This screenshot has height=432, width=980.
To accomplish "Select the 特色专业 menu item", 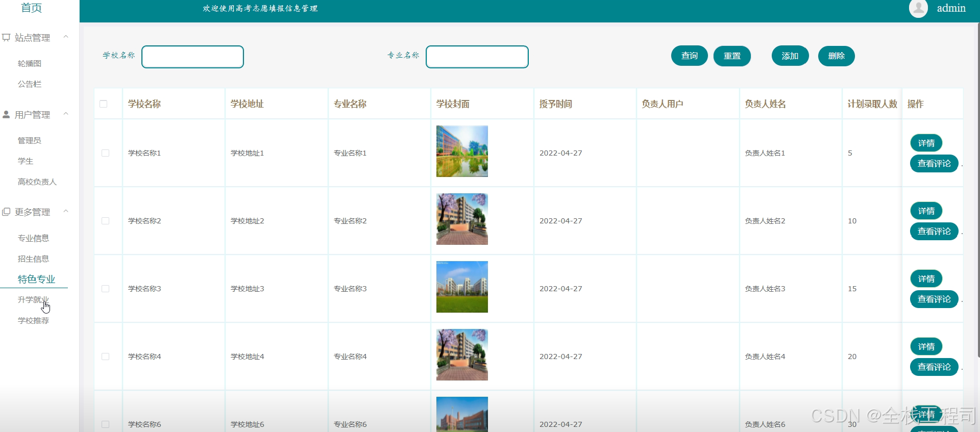I will coord(36,279).
